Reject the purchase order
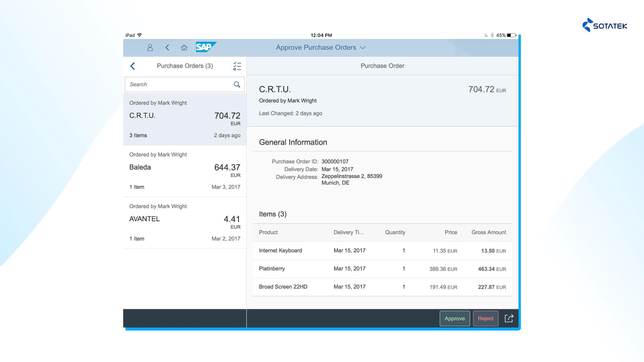 coord(485,318)
